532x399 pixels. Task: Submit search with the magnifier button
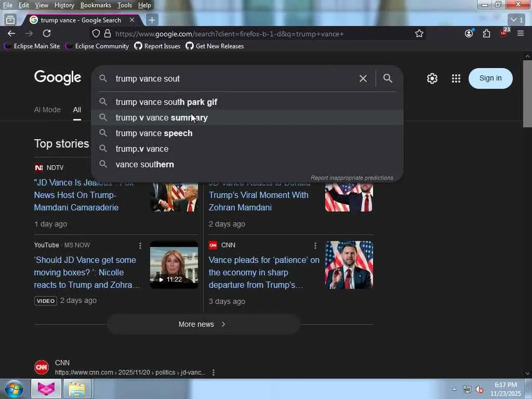(388, 78)
